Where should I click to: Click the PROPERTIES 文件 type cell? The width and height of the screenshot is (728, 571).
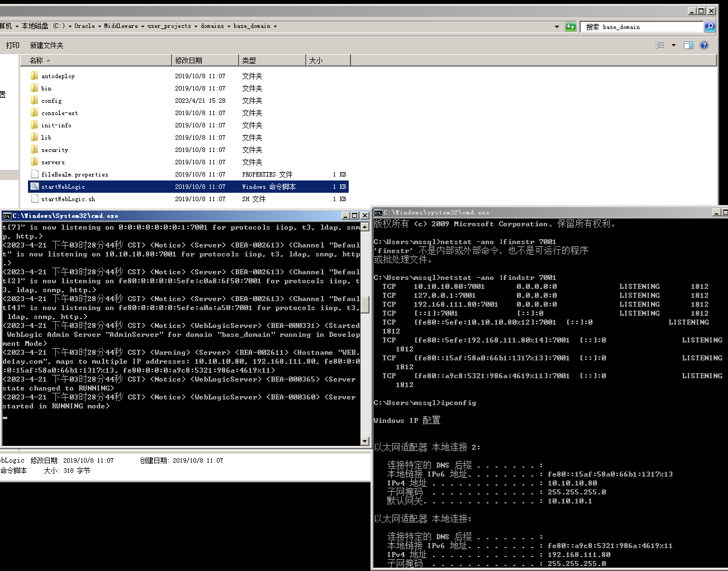pyautogui.click(x=267, y=174)
